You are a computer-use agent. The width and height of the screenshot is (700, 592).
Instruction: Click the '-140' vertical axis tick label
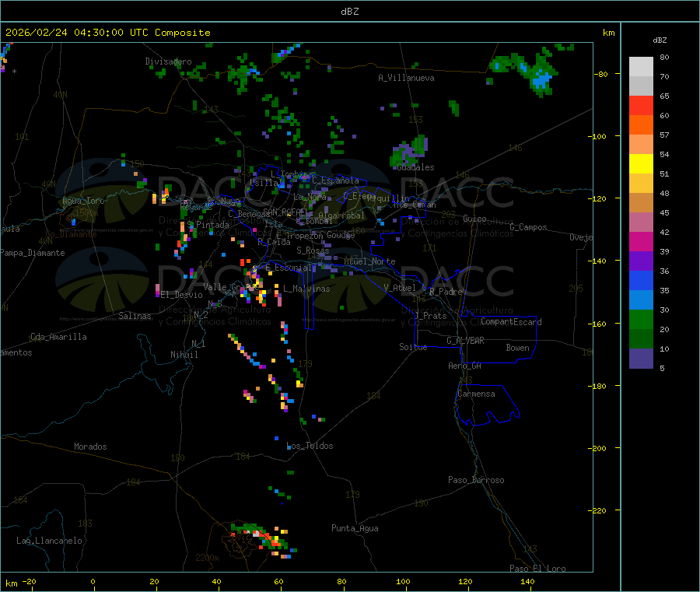click(x=597, y=261)
